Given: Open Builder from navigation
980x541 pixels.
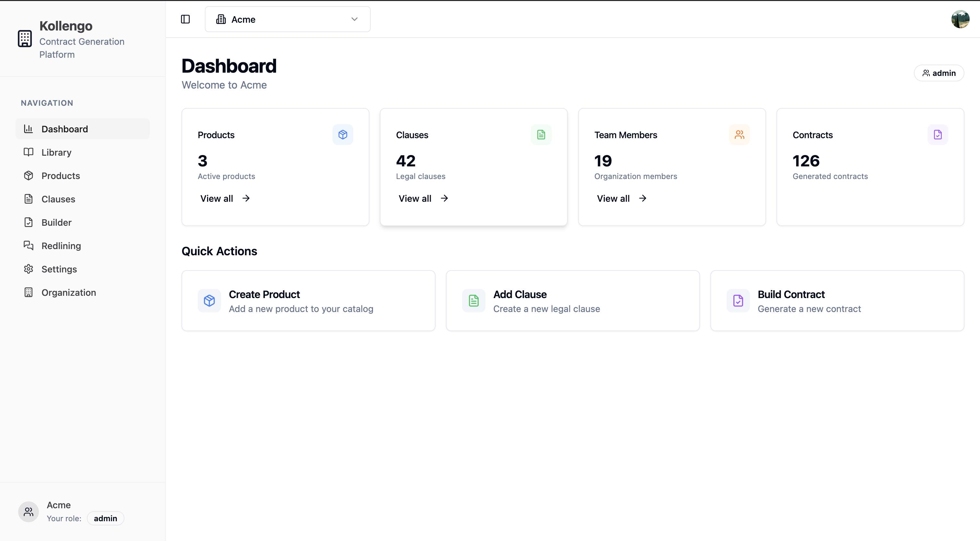Looking at the screenshot, I should [56, 222].
